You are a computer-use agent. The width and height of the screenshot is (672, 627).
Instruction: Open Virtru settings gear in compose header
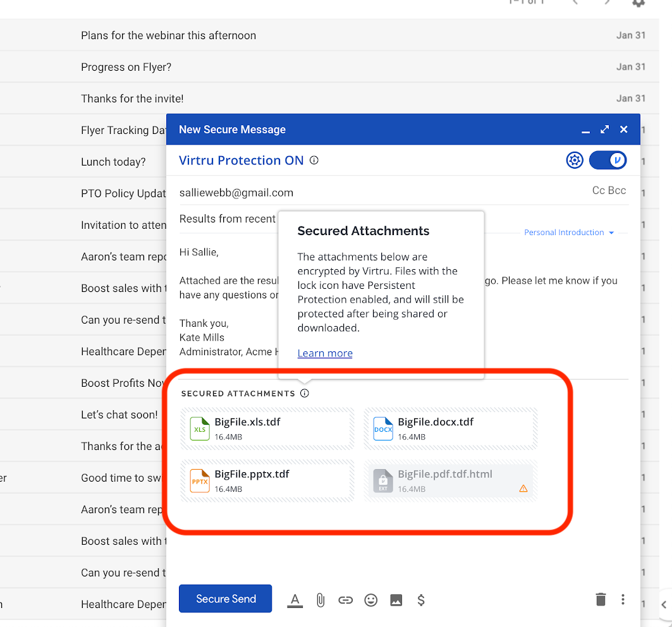pyautogui.click(x=575, y=161)
